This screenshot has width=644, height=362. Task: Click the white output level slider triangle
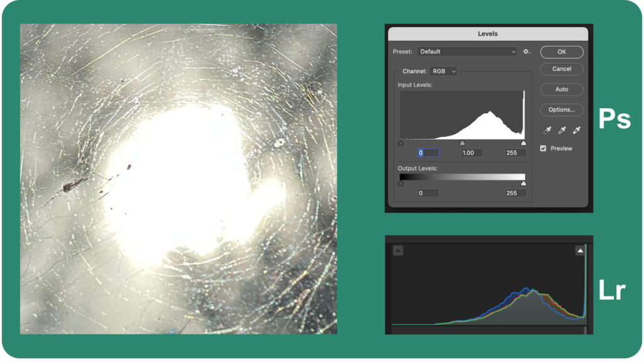[525, 183]
